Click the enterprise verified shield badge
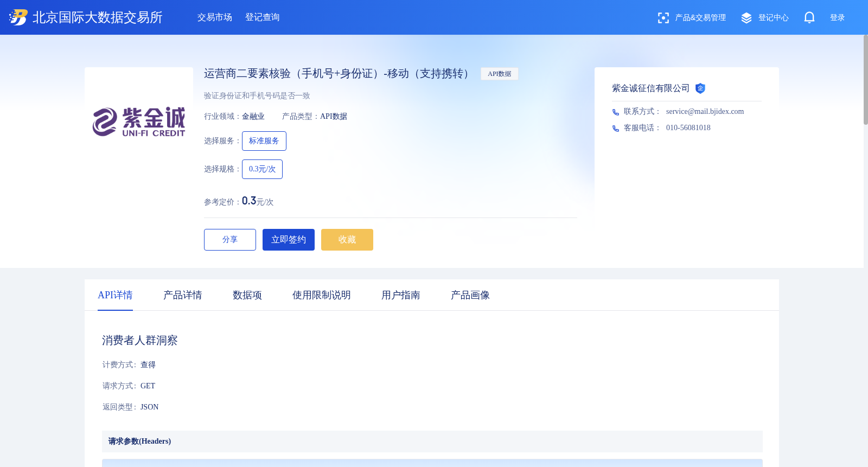 click(700, 88)
